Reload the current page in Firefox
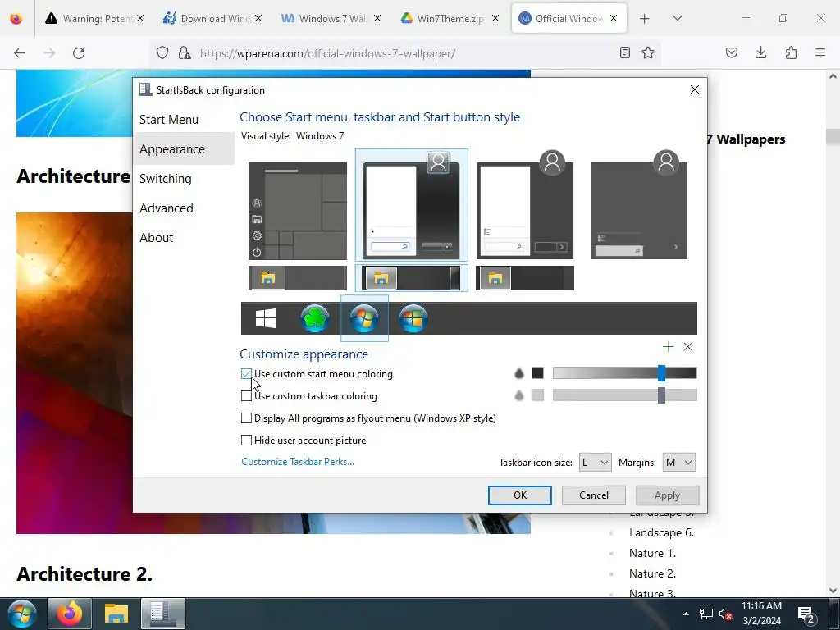The height and width of the screenshot is (630, 840). click(x=79, y=53)
